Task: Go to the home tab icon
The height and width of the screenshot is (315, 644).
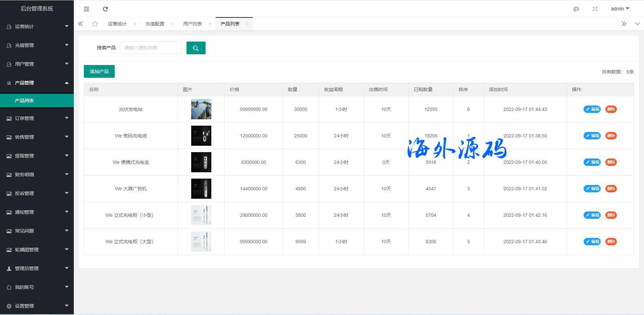Action: click(x=95, y=24)
